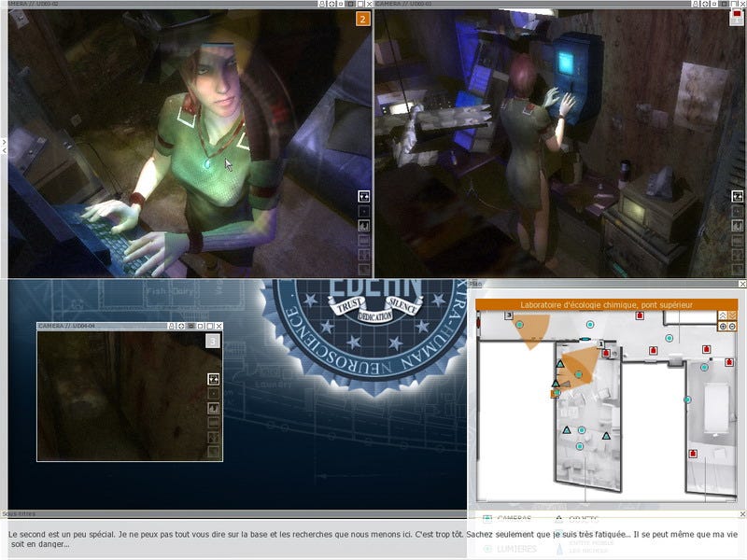Click left-pointing arrow on left screen edge
Viewport: 747px width, 560px height.
[4, 150]
